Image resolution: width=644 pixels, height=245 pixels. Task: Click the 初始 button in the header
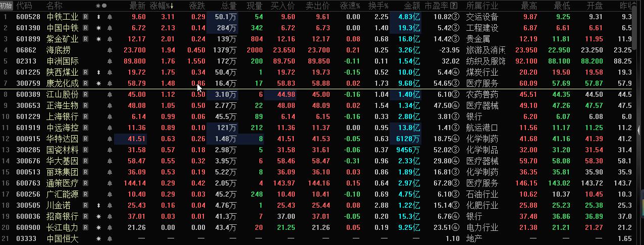point(7,6)
